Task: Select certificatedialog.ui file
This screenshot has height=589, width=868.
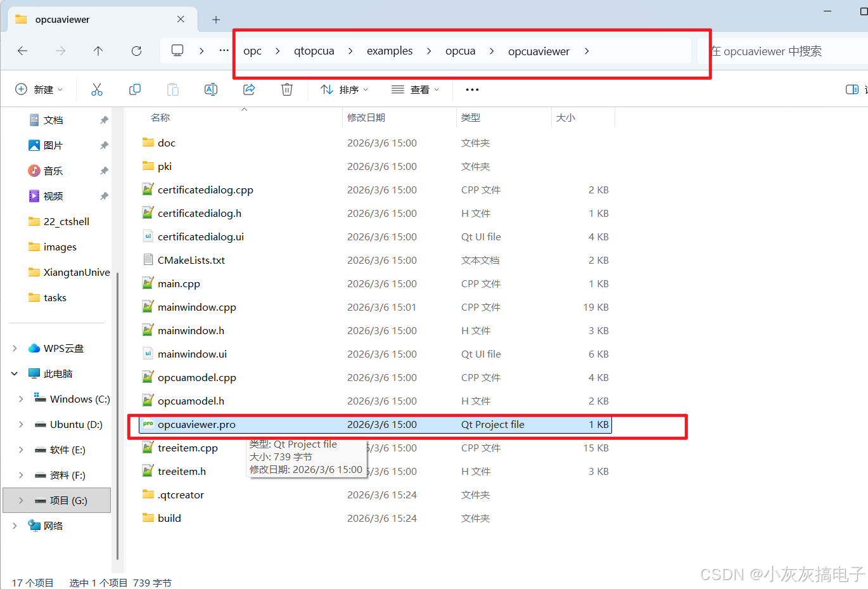Action: click(375, 236)
